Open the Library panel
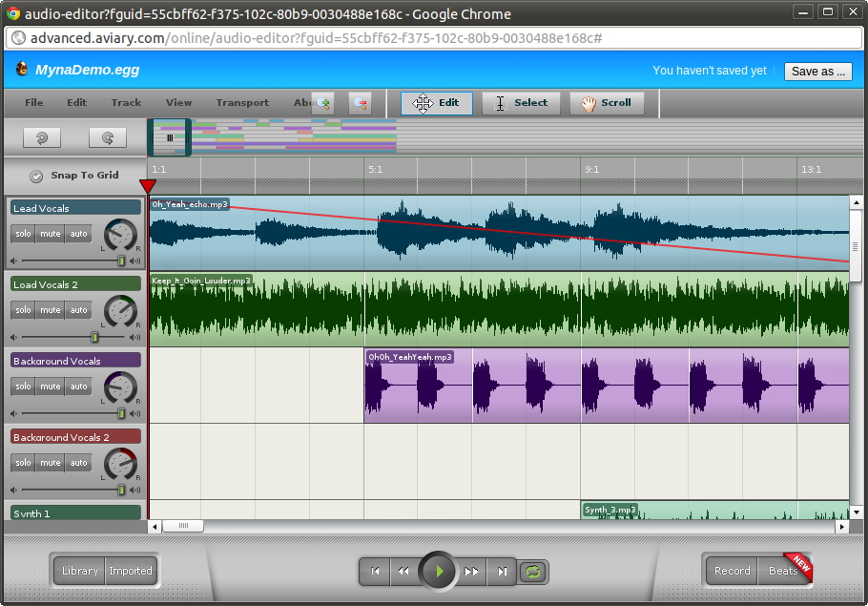The height and width of the screenshot is (606, 868). coord(79,571)
